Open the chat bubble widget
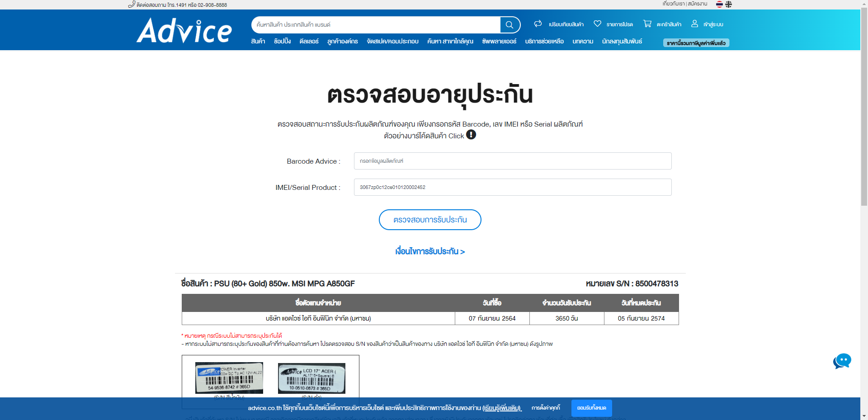Screen dimensions: 868x420 (x=842, y=361)
